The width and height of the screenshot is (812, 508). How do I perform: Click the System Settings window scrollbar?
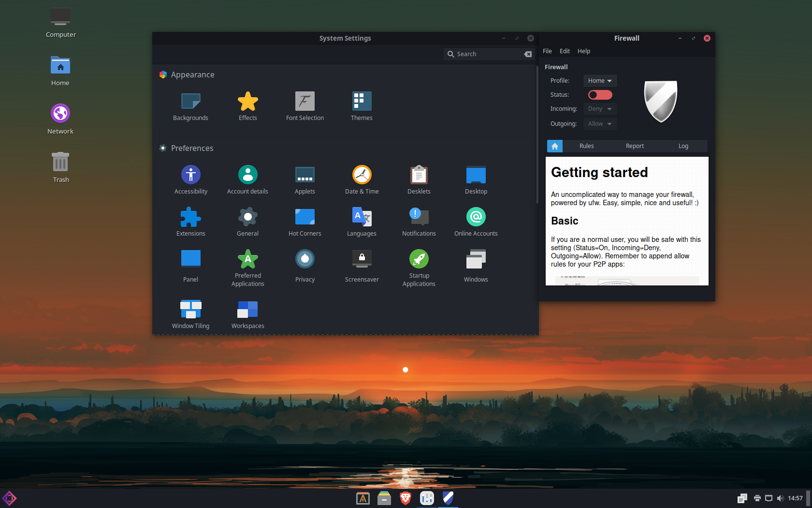(x=537, y=135)
